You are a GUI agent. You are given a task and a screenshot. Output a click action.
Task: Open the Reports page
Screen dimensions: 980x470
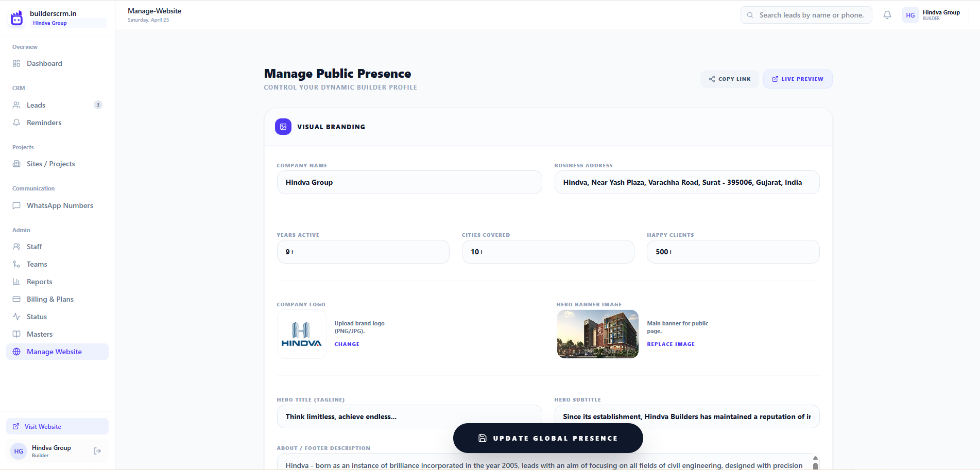(x=39, y=282)
